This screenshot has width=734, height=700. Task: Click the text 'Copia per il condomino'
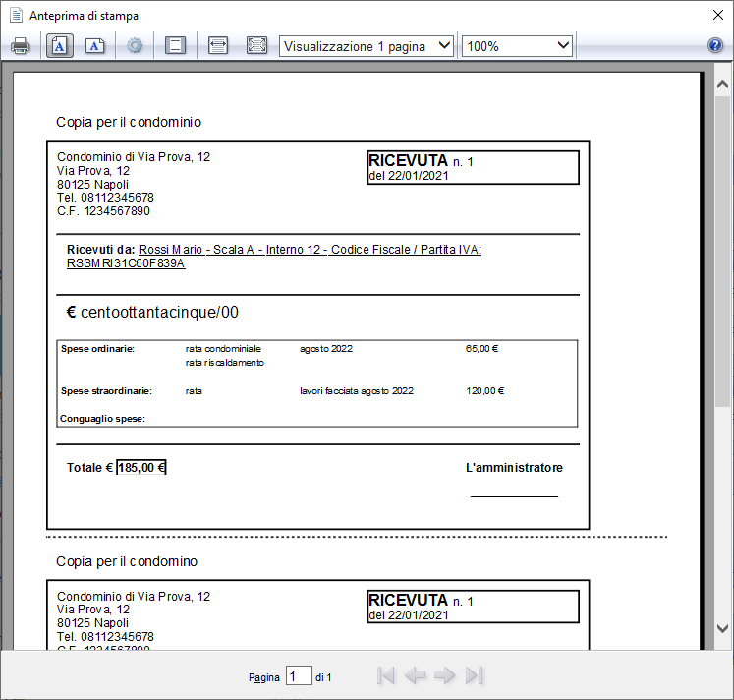point(127,561)
